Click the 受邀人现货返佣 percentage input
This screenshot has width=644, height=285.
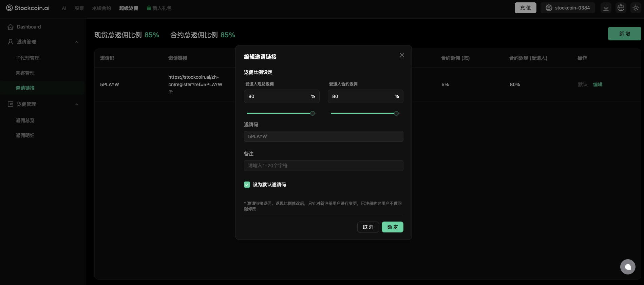[x=282, y=96]
